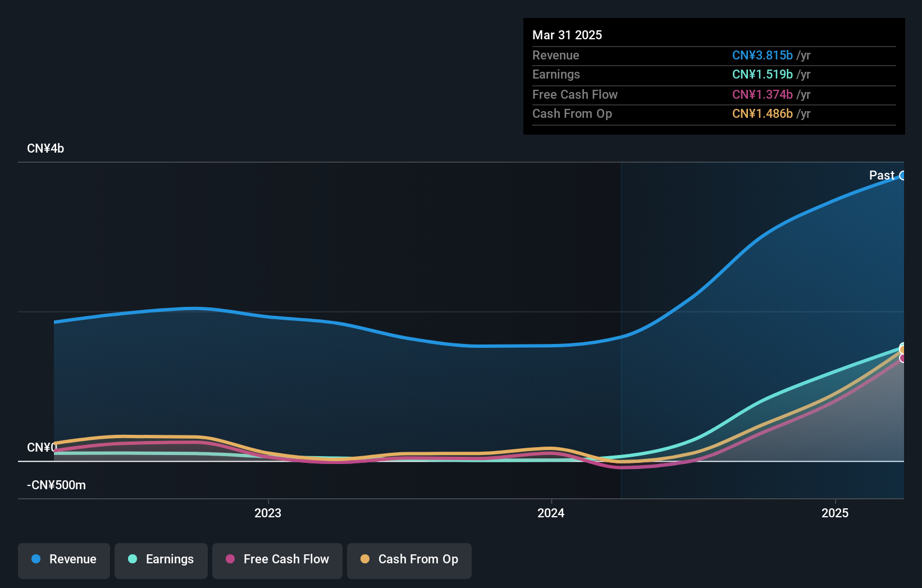Toggle the Earnings legend button
The width and height of the screenshot is (922, 588).
tap(161, 561)
